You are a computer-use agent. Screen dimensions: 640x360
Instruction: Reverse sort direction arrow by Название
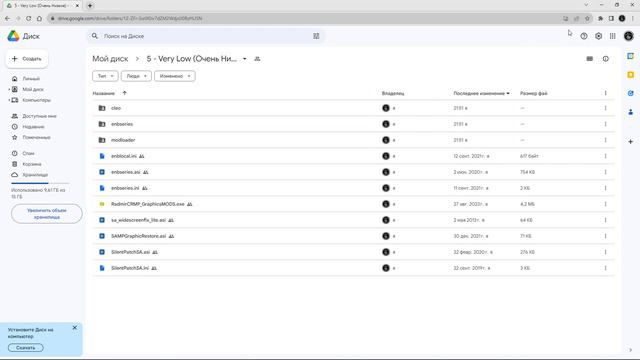[x=124, y=93]
